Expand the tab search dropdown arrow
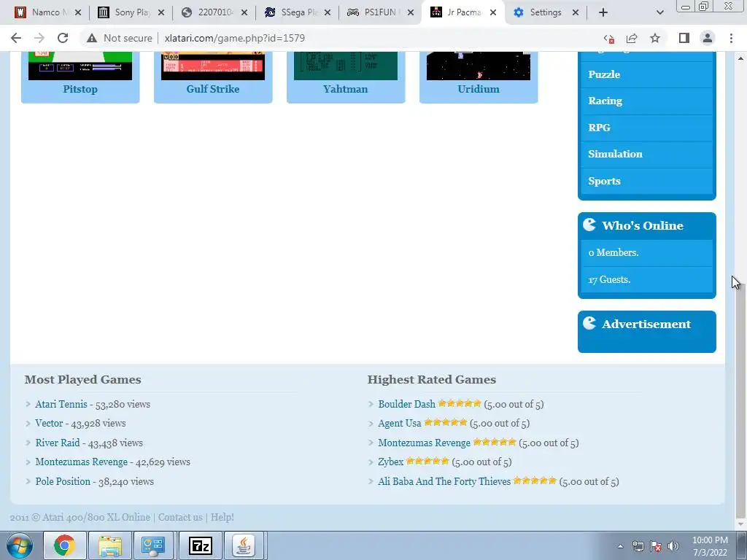 click(659, 12)
